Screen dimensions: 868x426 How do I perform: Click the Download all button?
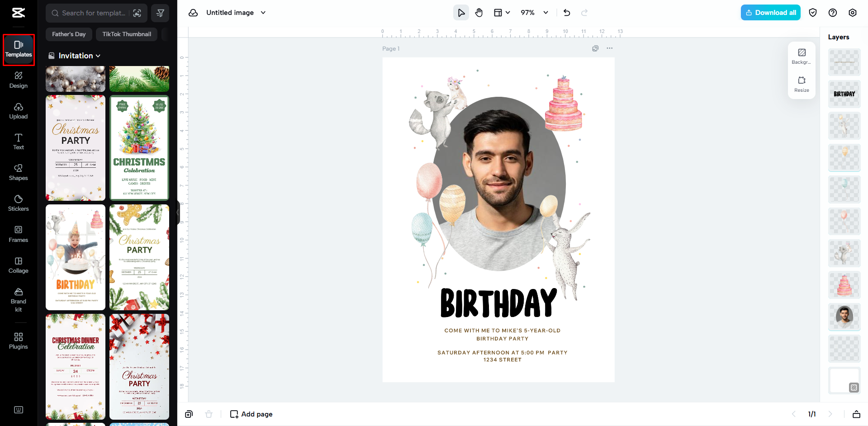(770, 12)
